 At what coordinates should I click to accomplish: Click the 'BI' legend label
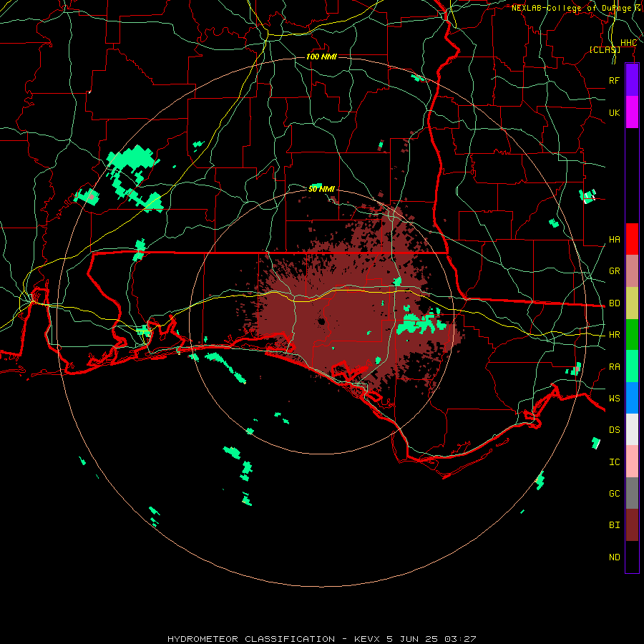pyautogui.click(x=614, y=525)
